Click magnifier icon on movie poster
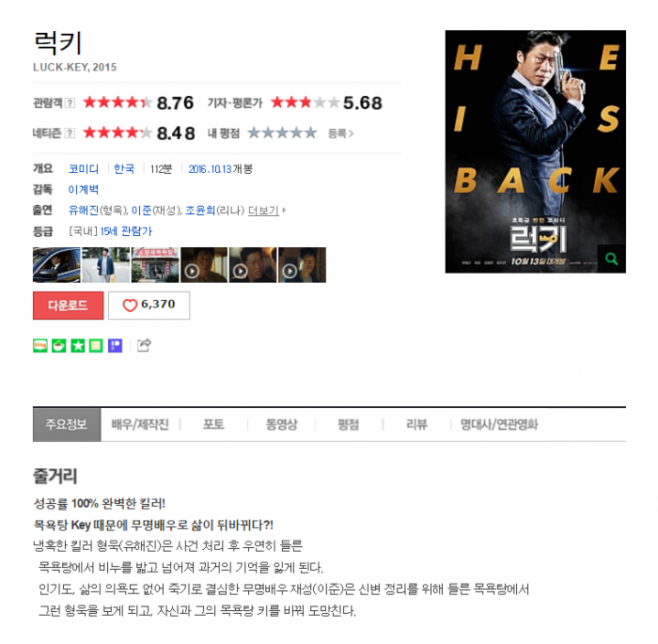 coord(611,259)
